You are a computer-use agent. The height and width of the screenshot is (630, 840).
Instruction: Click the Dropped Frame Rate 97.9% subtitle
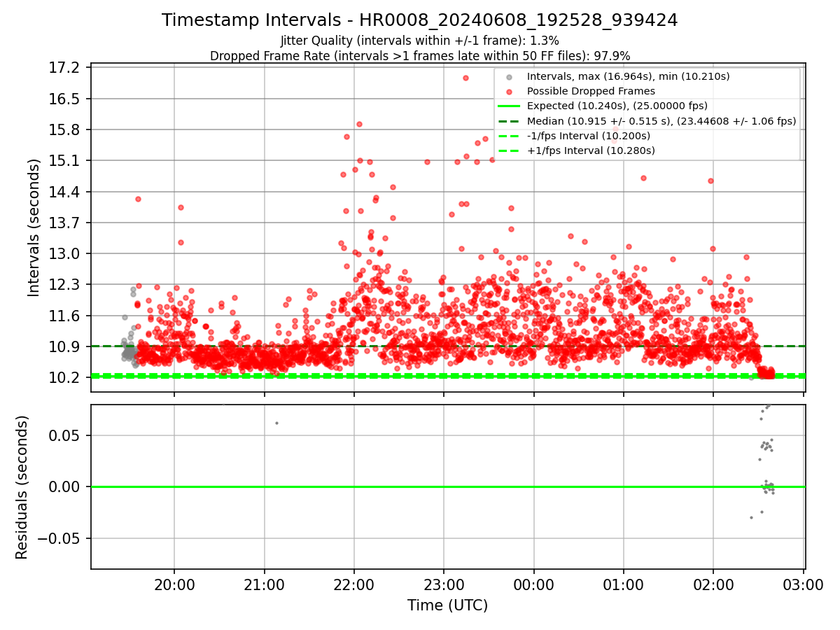pos(420,56)
